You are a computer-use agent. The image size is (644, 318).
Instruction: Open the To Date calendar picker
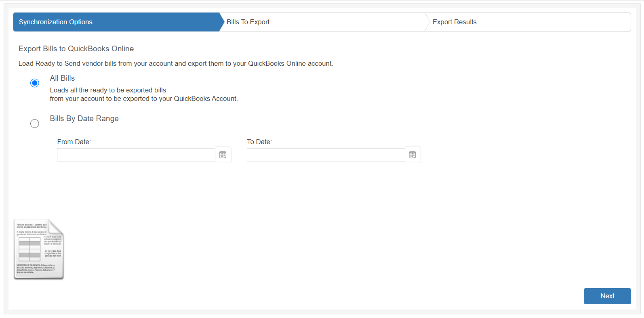tap(412, 155)
